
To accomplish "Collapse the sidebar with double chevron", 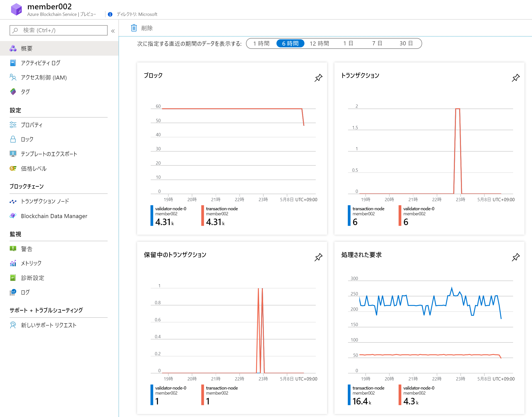I will pyautogui.click(x=113, y=31).
